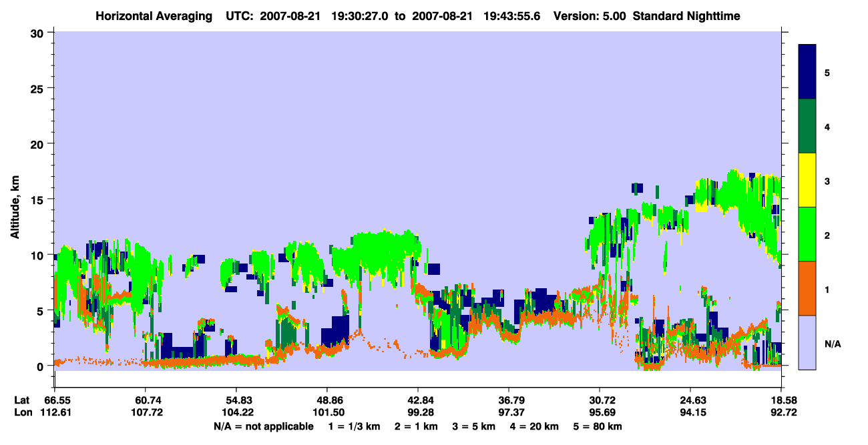Click legend text '5 = 80 km'
The height and width of the screenshot is (445, 868).
(598, 426)
